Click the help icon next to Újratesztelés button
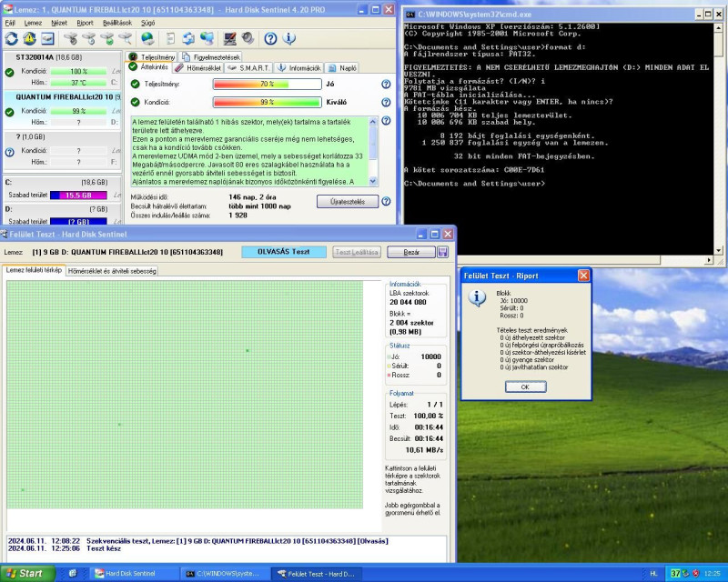728x582 pixels. click(x=386, y=201)
